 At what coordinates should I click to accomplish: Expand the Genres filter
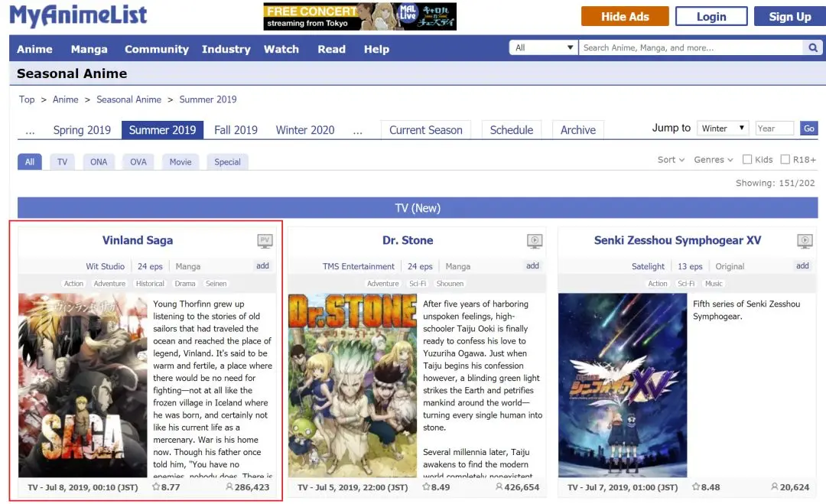click(714, 160)
